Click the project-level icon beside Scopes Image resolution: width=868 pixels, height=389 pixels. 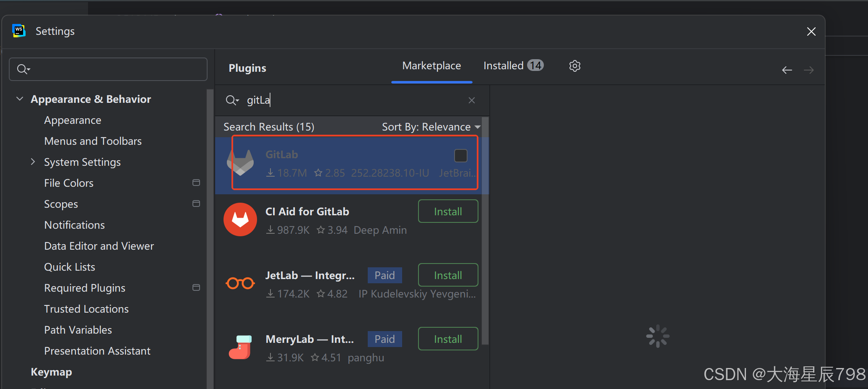(x=196, y=204)
